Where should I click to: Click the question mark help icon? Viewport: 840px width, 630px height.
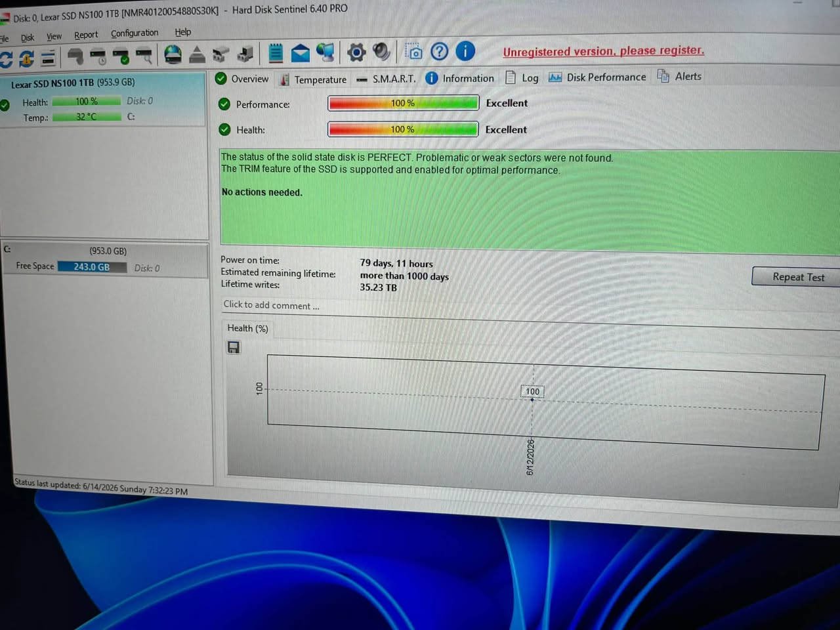[440, 51]
